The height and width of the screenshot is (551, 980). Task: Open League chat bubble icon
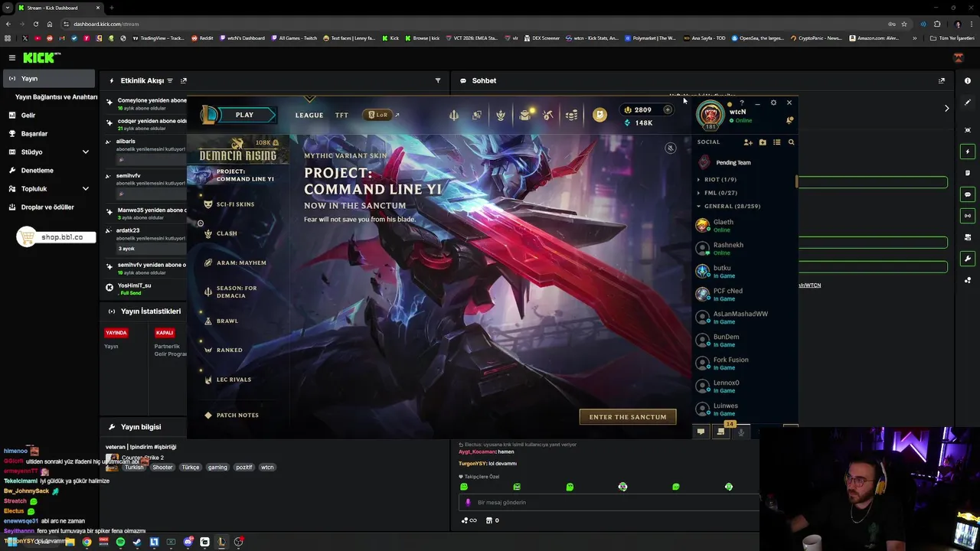[x=701, y=432]
